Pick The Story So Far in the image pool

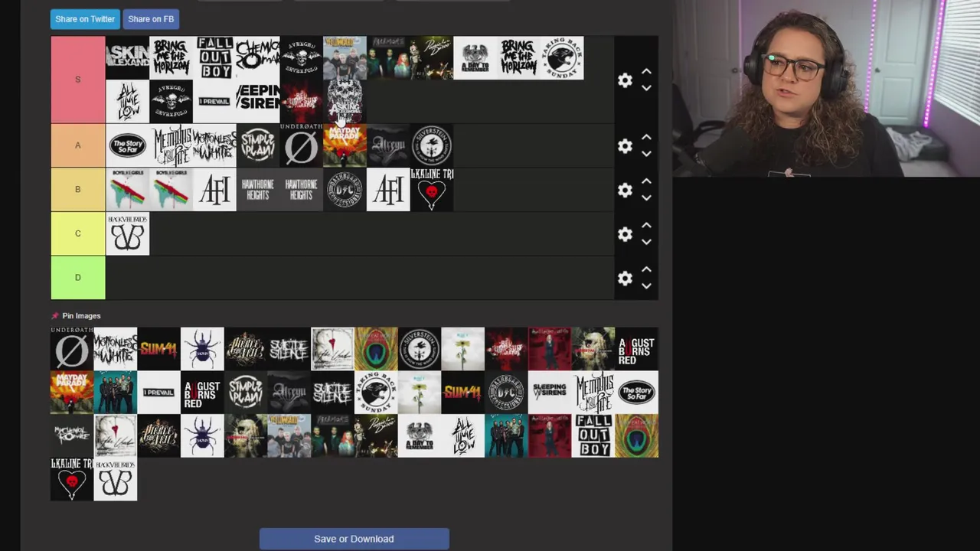pos(637,392)
